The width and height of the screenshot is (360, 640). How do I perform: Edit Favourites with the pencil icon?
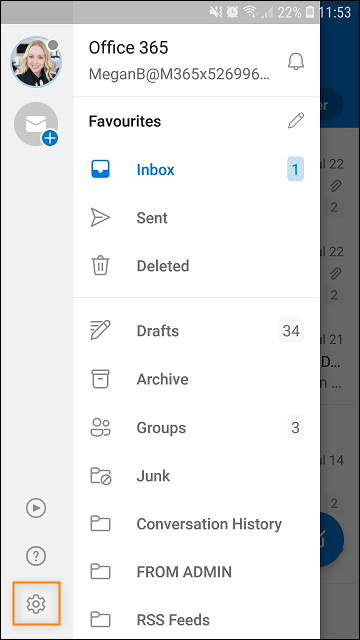point(296,121)
